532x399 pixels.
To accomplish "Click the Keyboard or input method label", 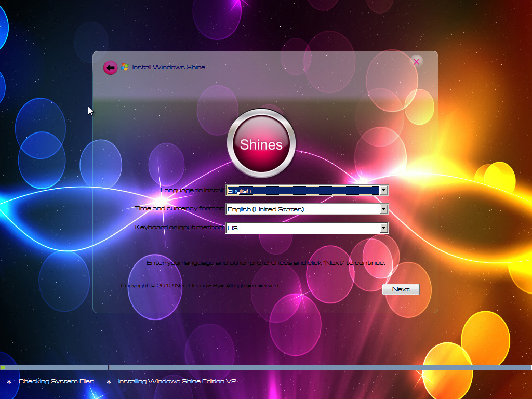I will [179, 227].
